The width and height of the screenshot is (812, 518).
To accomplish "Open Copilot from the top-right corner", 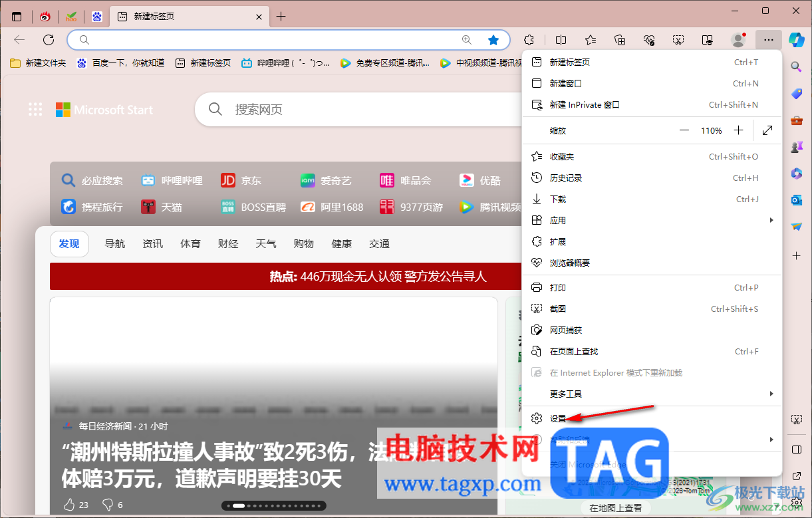I will [796, 40].
